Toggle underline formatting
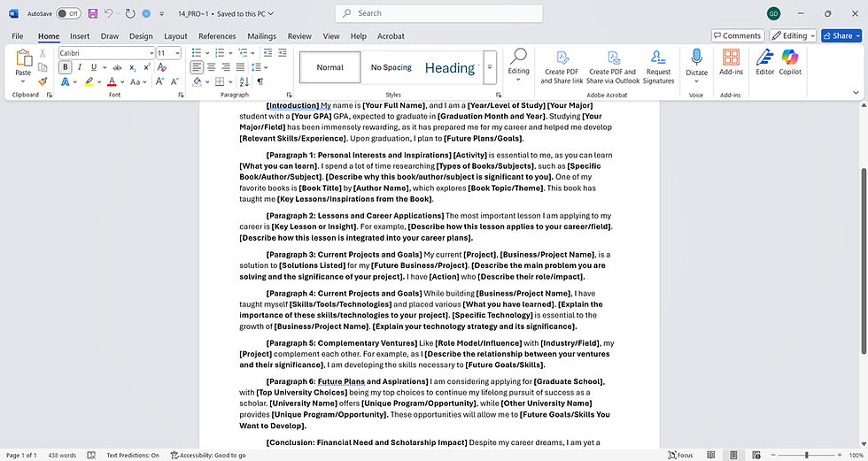 (x=94, y=67)
